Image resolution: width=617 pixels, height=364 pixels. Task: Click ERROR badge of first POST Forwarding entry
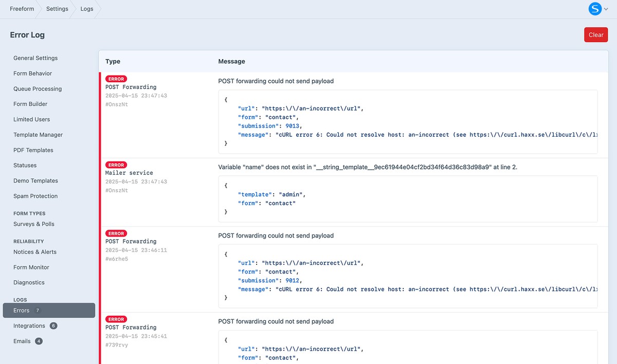pos(116,79)
